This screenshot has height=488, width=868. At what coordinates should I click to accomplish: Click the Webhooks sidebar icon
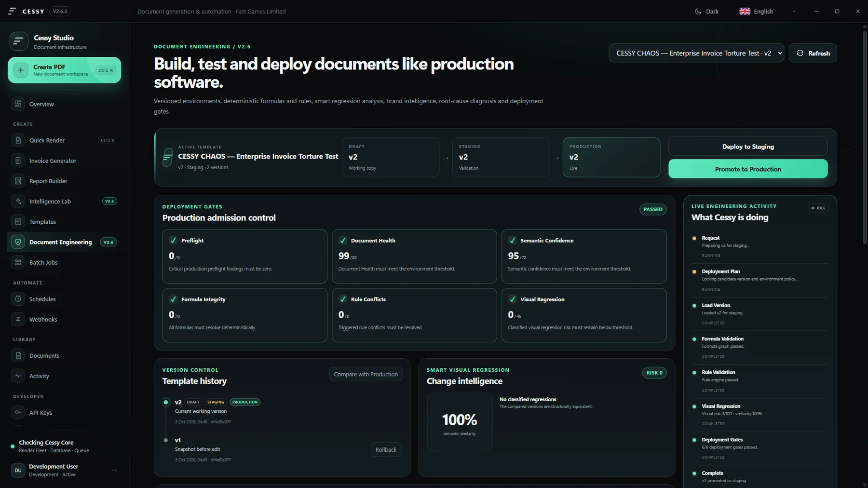(18, 319)
